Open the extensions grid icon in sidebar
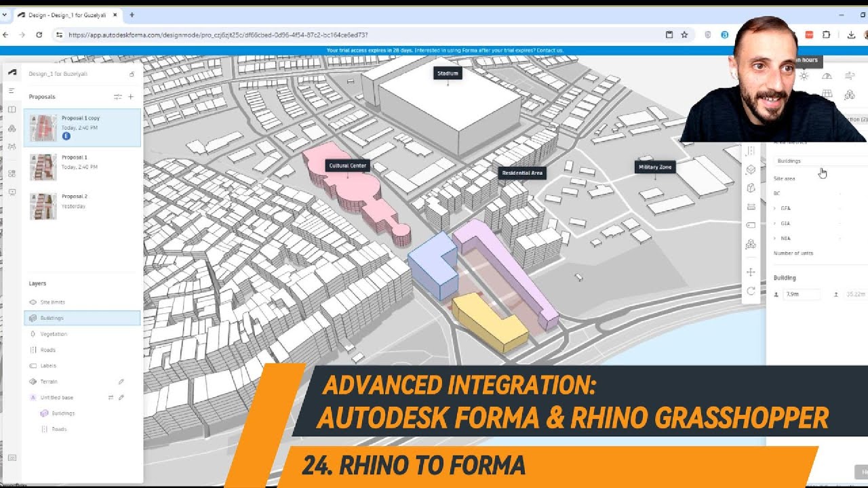The image size is (868, 488). pos(12,174)
